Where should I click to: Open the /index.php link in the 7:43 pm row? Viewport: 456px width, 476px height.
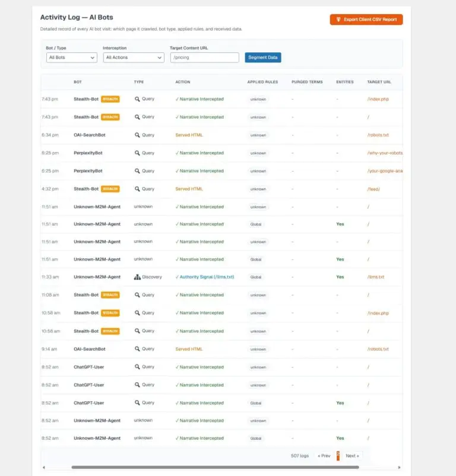pos(378,99)
